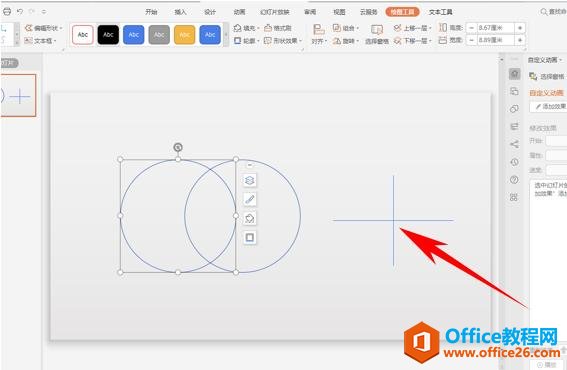Select the slide thumbnail in the left panel
567x370 pixels.
[18, 95]
